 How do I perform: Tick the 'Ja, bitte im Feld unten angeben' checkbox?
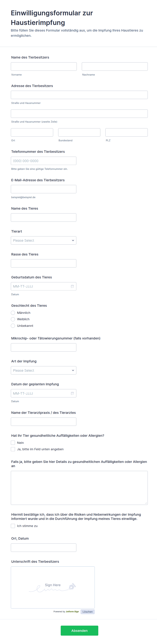pos(13,449)
